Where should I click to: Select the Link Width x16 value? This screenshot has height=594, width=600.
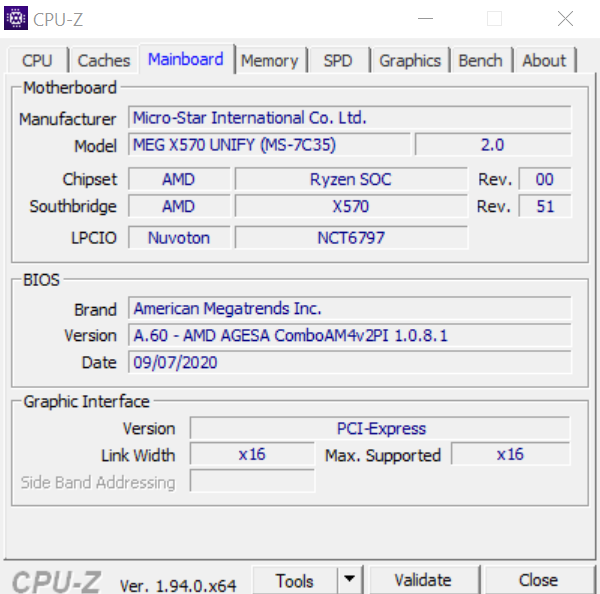[x=252, y=454]
